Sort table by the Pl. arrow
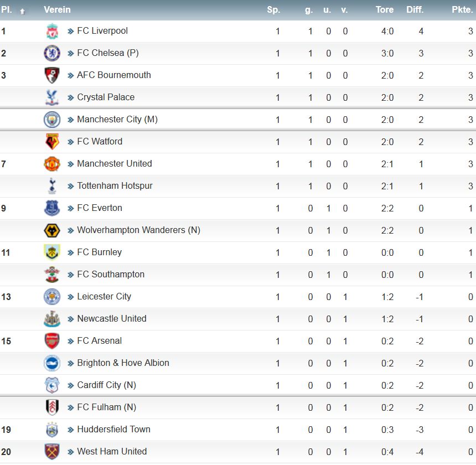The width and height of the screenshot is (476, 465). tap(22, 12)
